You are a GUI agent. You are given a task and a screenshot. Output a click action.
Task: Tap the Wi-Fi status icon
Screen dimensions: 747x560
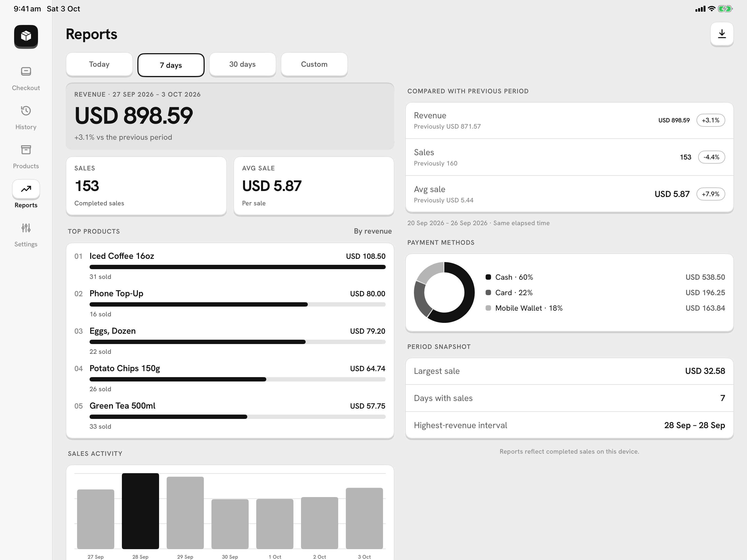pos(711,9)
